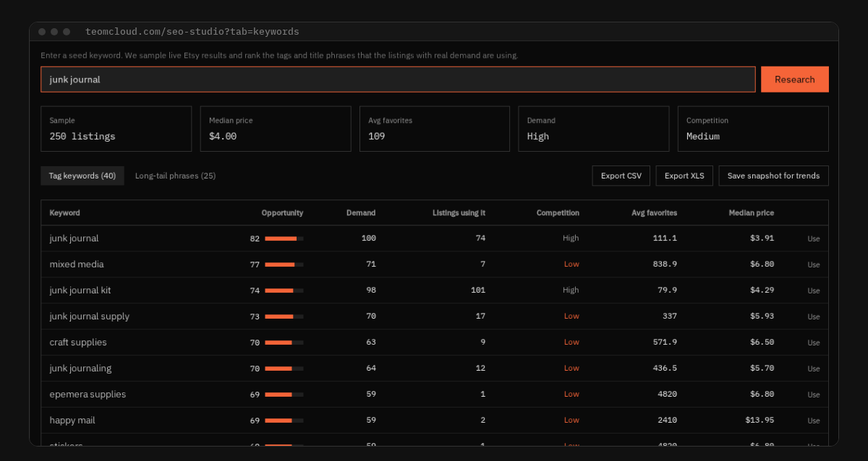This screenshot has width=868, height=461.
Task: Sort by the Competition column header
Action: point(558,213)
